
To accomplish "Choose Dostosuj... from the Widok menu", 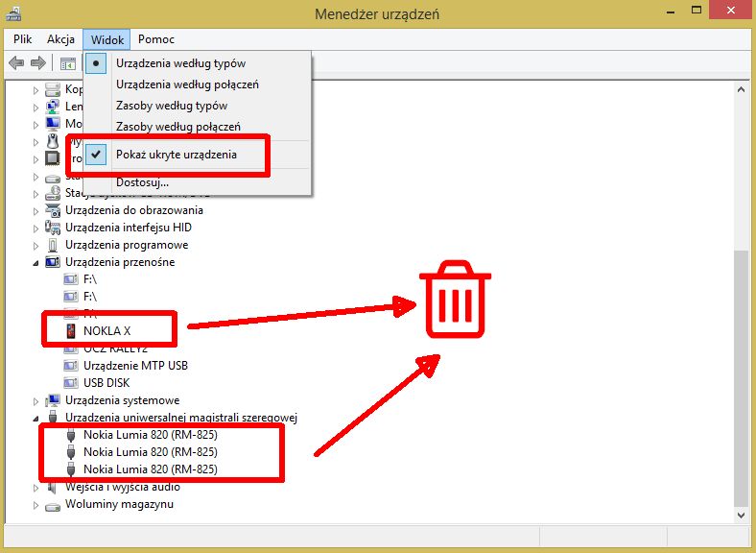I will (x=142, y=182).
